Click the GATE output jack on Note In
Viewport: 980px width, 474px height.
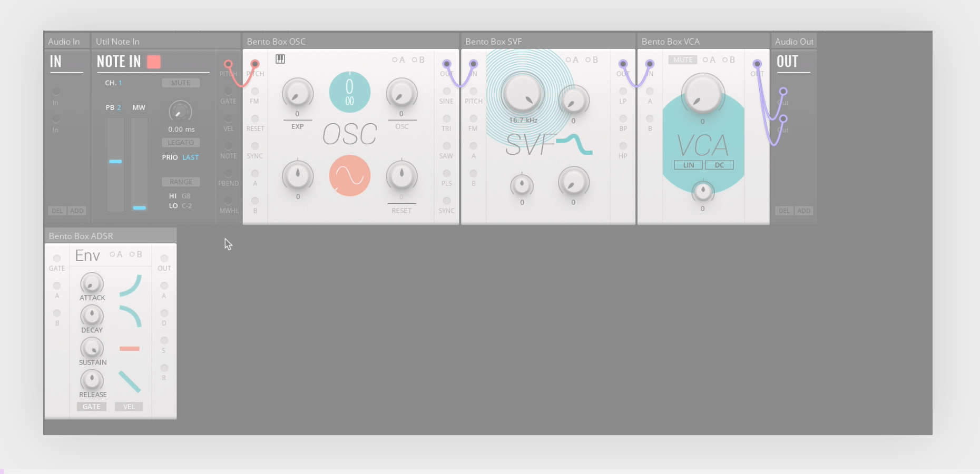point(228,92)
